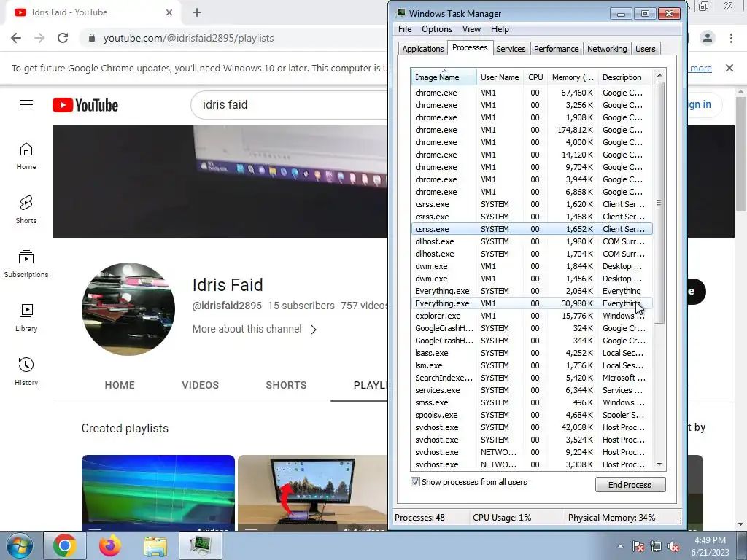The image size is (747, 560).
Task: Click the muted volume tray icon
Action: tap(673, 546)
